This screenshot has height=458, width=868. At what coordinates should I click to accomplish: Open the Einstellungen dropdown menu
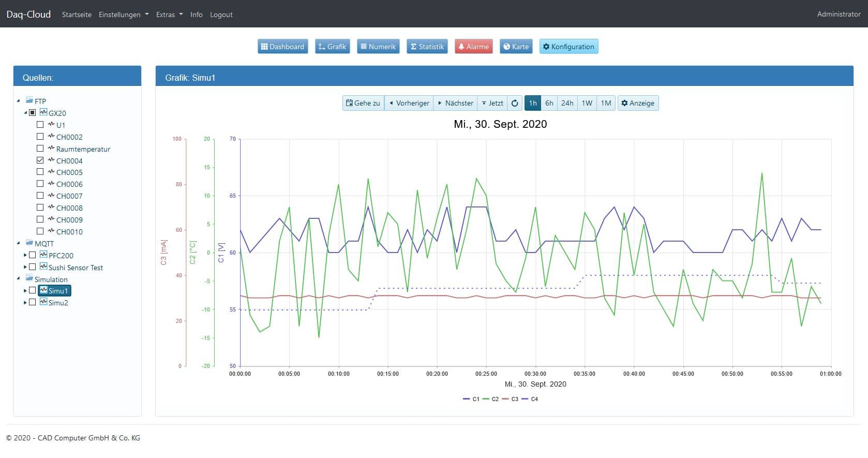click(x=124, y=14)
